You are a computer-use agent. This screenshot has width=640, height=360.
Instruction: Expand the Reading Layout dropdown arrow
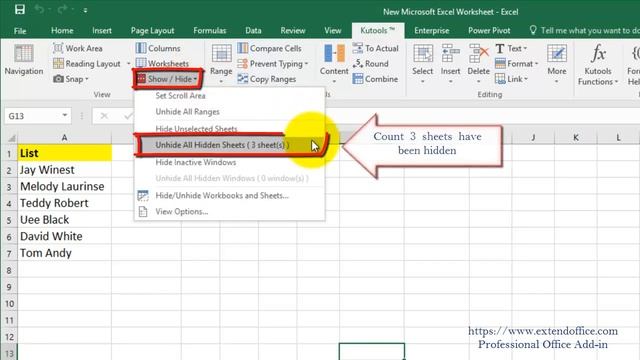(x=129, y=64)
